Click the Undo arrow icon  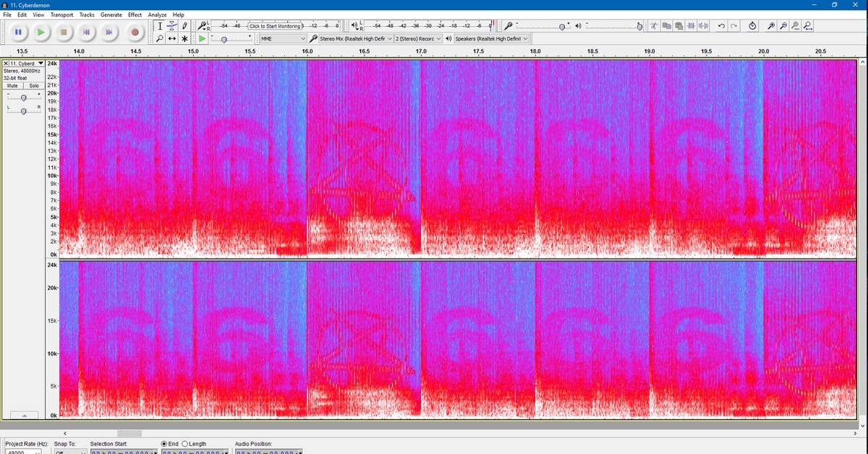point(721,26)
